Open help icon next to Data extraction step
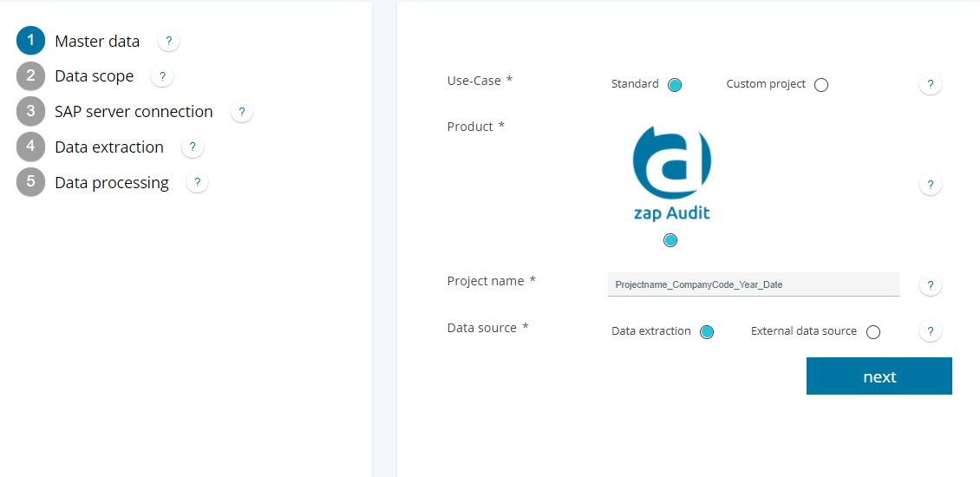Screen dimensions: 980x477 (193, 147)
